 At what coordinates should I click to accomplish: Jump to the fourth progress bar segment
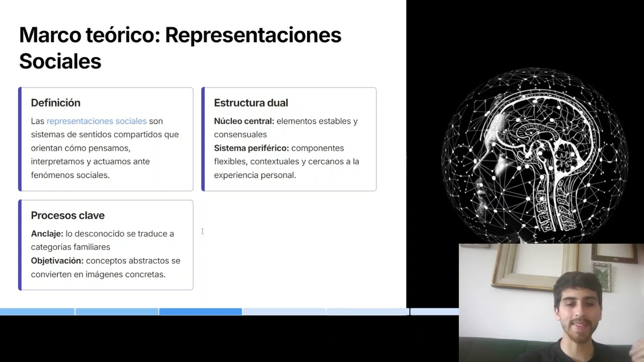click(x=284, y=312)
